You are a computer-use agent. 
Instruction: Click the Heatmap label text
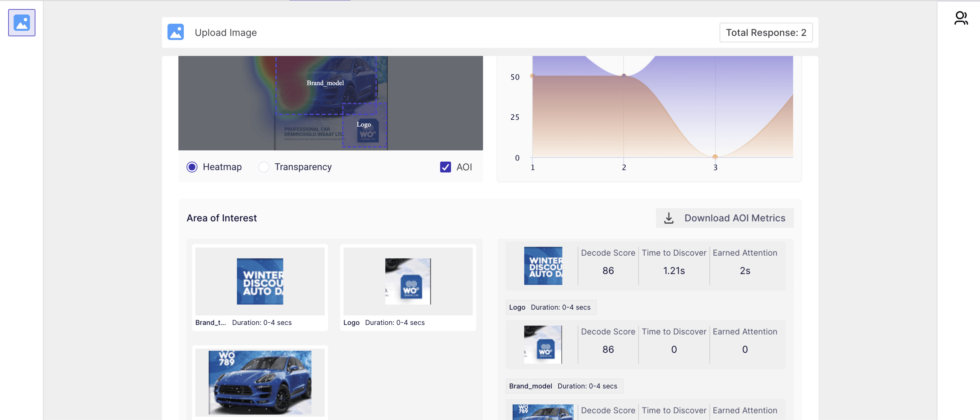pos(222,167)
